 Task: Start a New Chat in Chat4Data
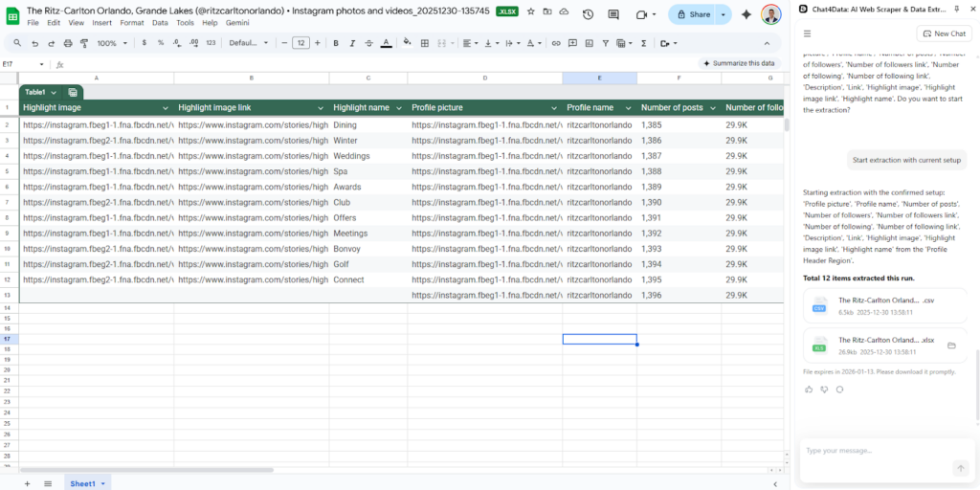(944, 33)
